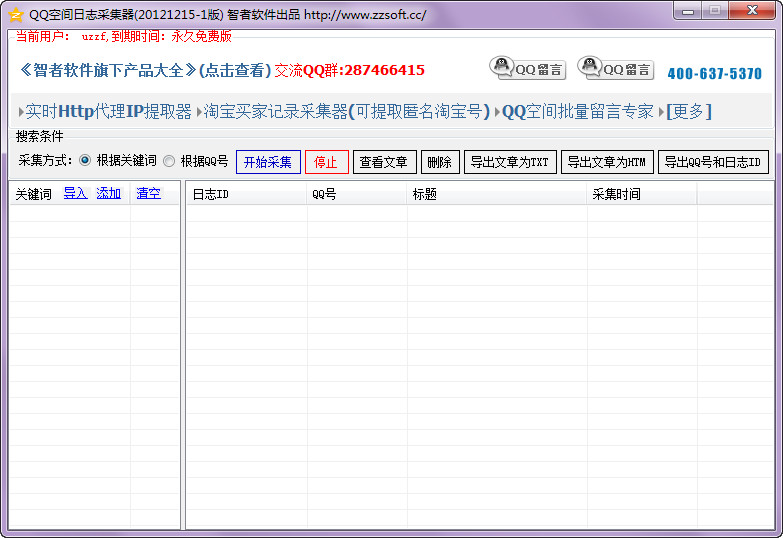
Task: Open 实时Http代理IP提取器 link
Action: coord(108,111)
